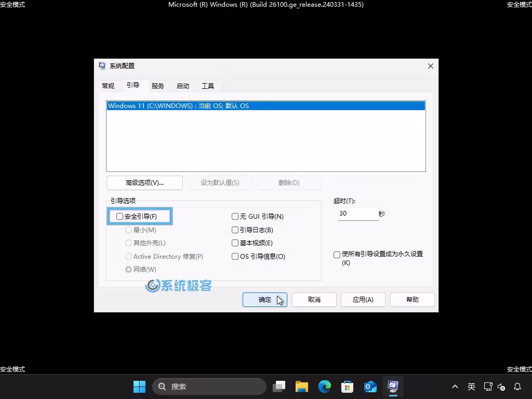Toggle the 引导日志(B) checkbox

[x=235, y=230]
